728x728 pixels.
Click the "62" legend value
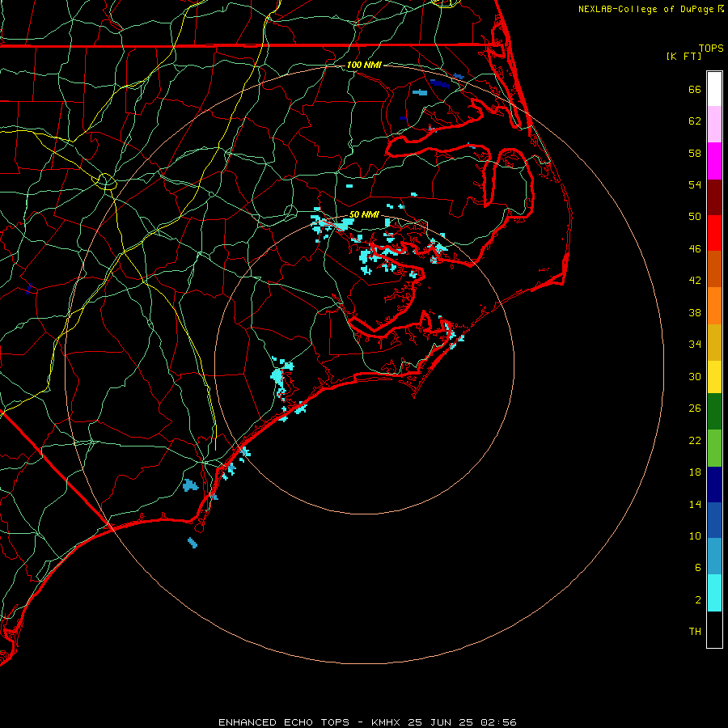695,121
